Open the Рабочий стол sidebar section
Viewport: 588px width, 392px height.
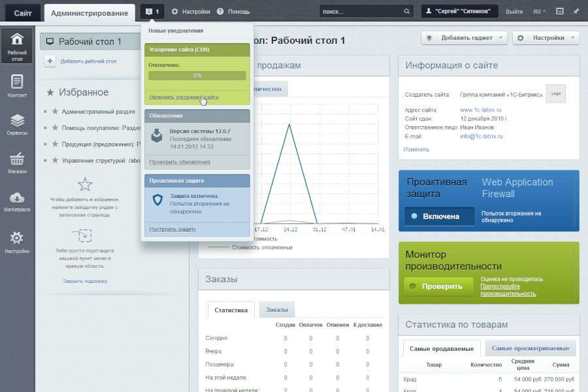coord(17,46)
